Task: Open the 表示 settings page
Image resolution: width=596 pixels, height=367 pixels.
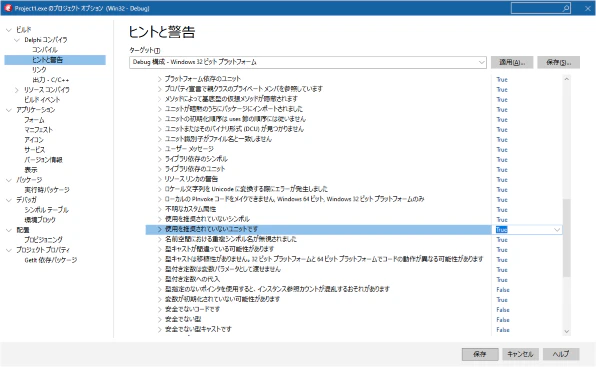Action: [x=31, y=169]
